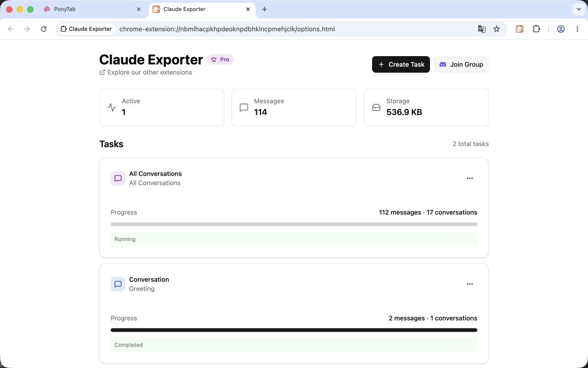Open the Claude Exporter extension toolbar icon
Image resolution: width=588 pixels, height=368 pixels.
520,29
